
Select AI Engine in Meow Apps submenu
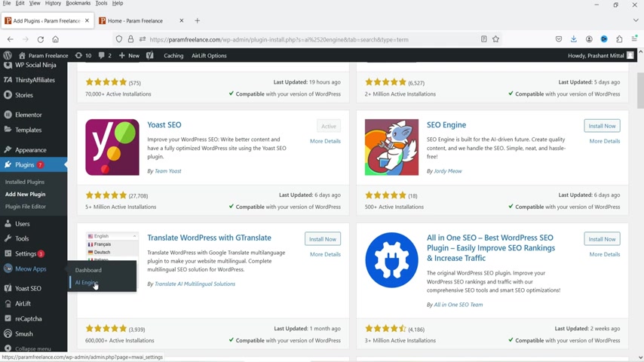87,282
